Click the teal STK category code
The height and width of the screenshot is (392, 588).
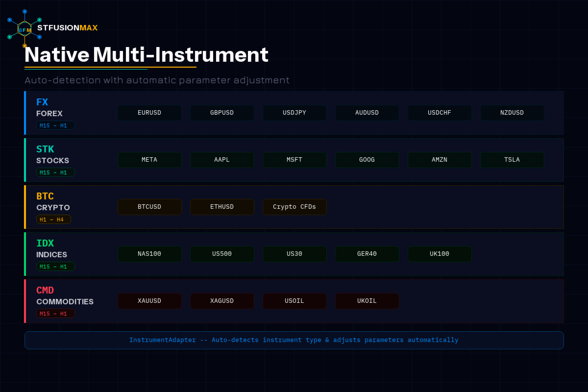click(x=45, y=149)
